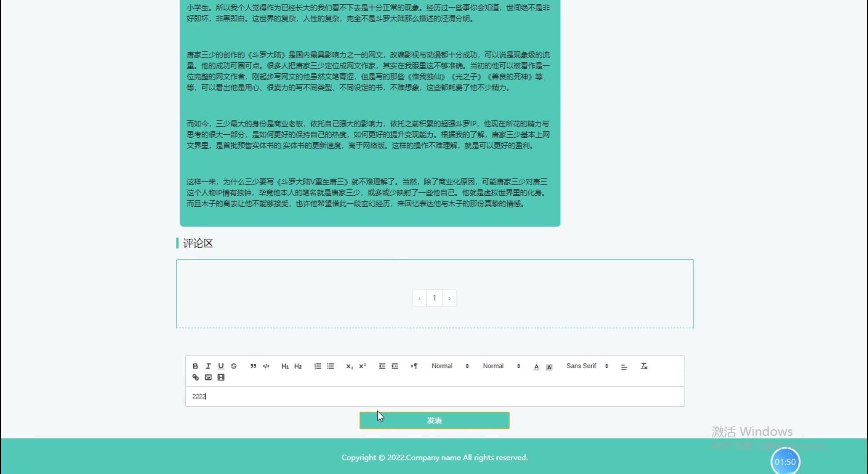
Task: Open the text color picker
Action: tap(536, 366)
